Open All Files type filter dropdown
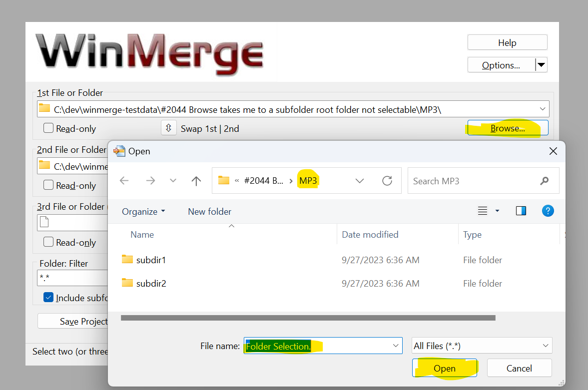 coord(546,346)
